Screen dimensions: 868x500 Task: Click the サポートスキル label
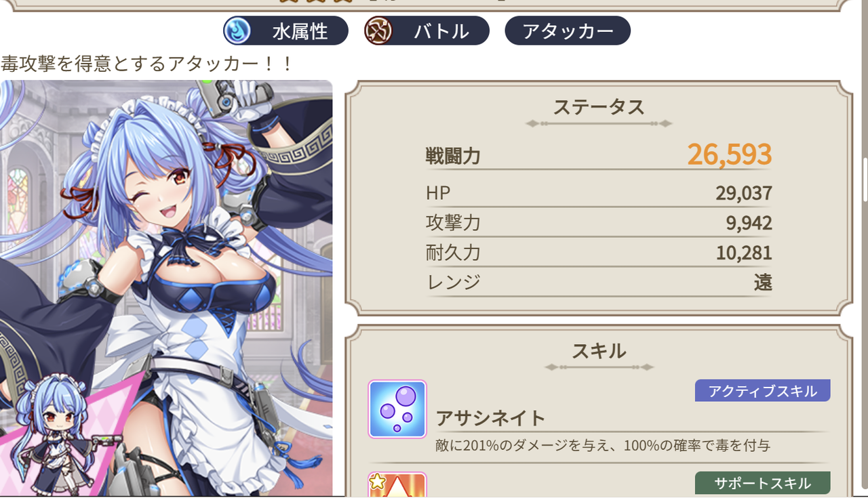(x=762, y=483)
